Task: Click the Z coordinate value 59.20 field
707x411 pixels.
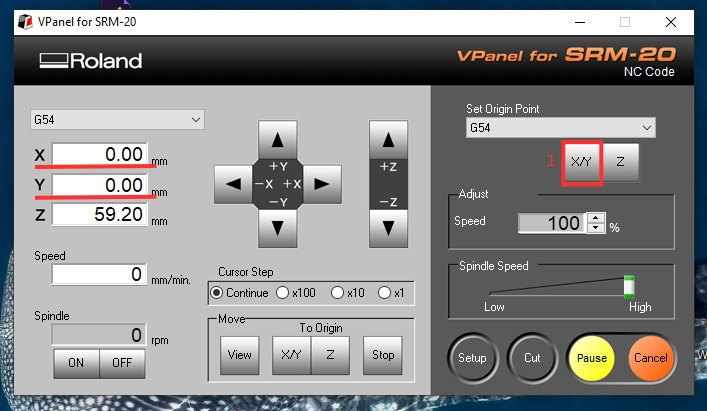Action: (x=100, y=215)
